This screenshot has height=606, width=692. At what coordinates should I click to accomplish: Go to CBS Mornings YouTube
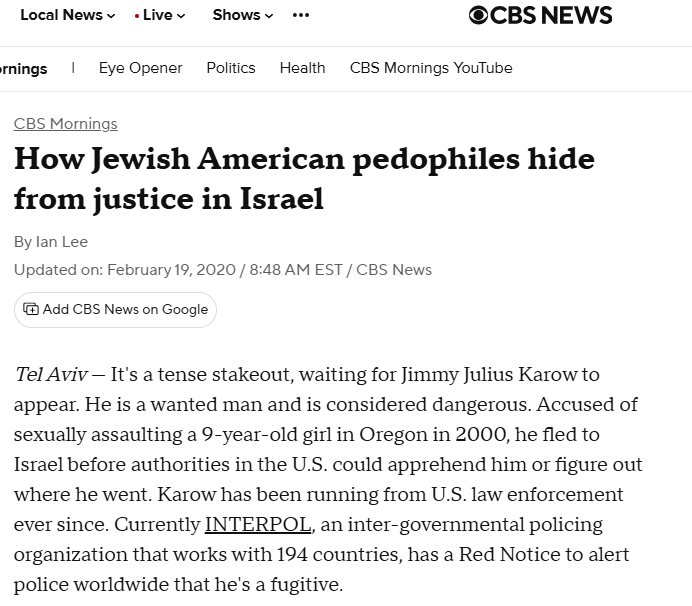coord(431,68)
